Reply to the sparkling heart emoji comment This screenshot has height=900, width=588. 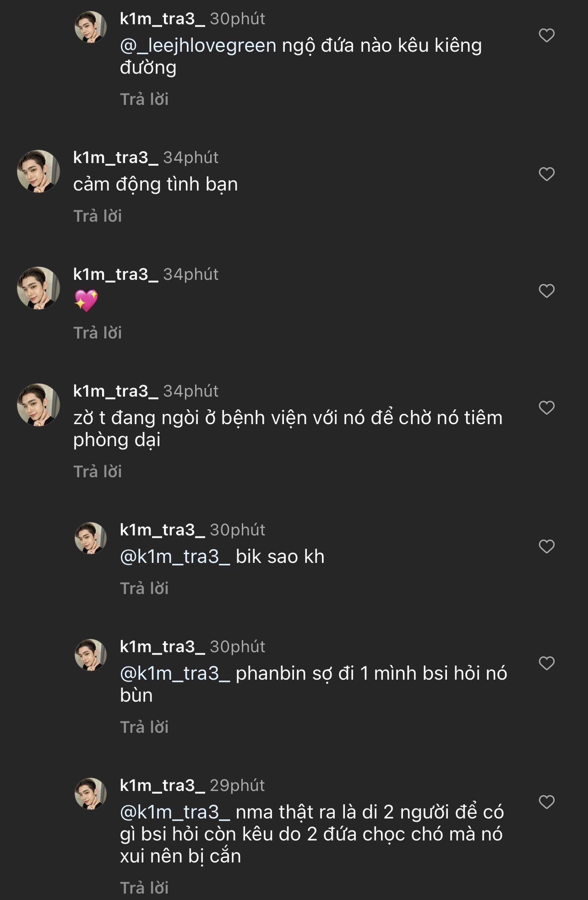pyautogui.click(x=97, y=333)
